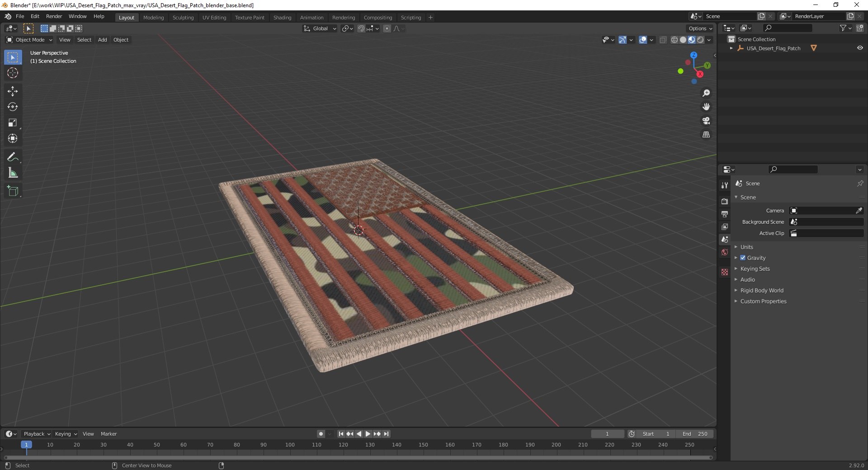The width and height of the screenshot is (868, 470).
Task: Toggle camera view with the camera icon
Action: point(706,121)
